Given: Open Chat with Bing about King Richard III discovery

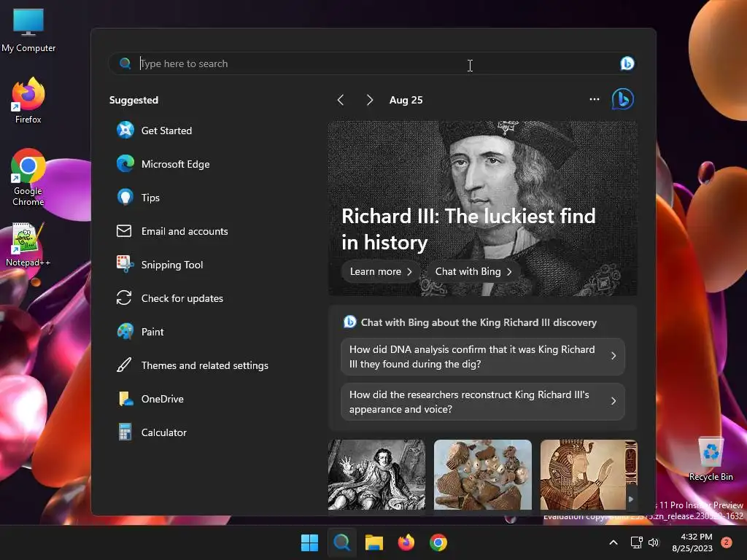Looking at the screenshot, I should [479, 322].
